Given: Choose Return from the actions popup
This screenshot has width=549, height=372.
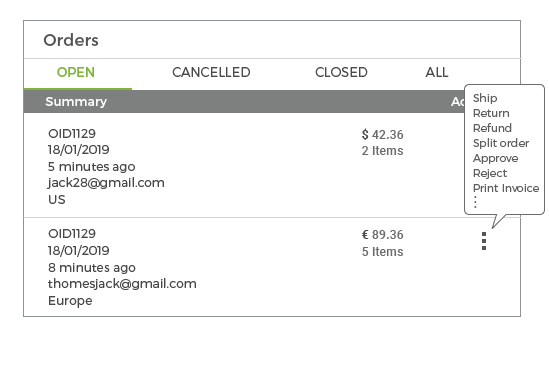Looking at the screenshot, I should [491, 113].
